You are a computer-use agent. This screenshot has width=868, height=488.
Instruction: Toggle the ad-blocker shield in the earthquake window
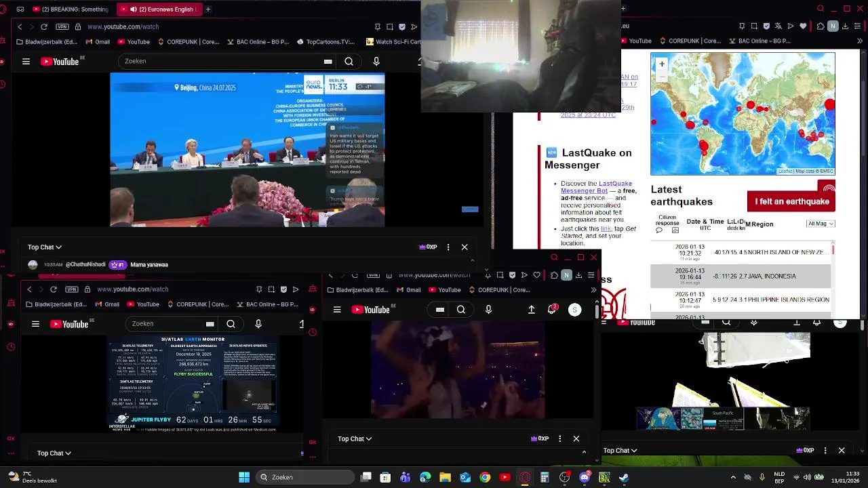click(766, 26)
